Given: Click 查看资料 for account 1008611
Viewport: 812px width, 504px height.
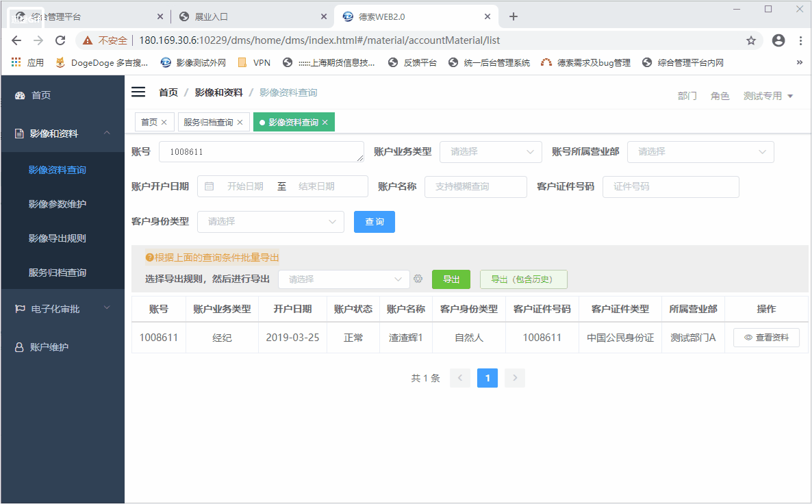Looking at the screenshot, I should click(766, 337).
